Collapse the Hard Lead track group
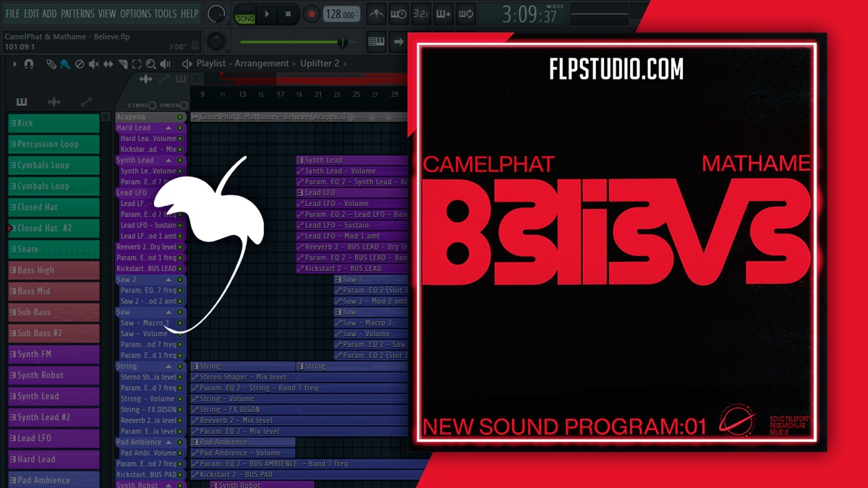The height and width of the screenshot is (488, 868). tap(169, 128)
